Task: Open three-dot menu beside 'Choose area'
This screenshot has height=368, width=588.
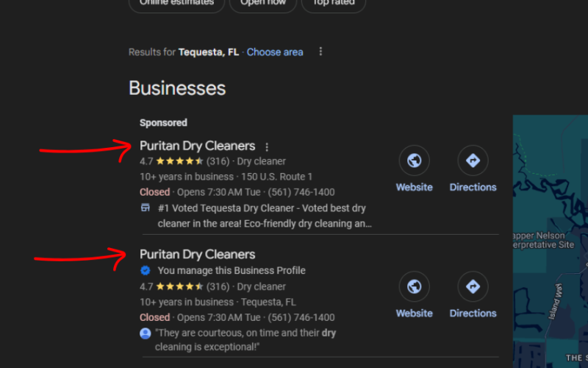Action: [320, 52]
